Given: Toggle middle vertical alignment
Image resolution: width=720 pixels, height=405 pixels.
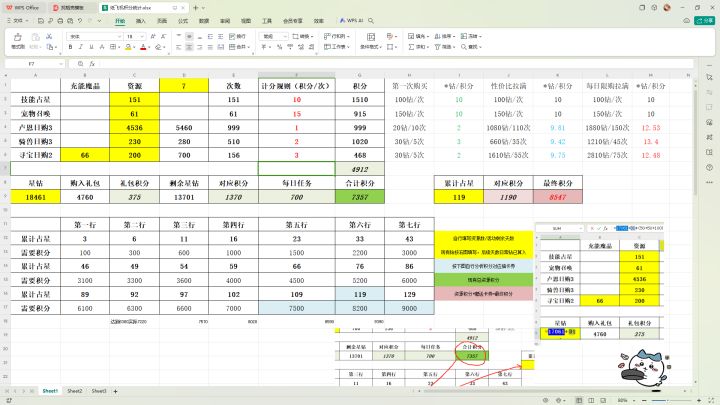Looking at the screenshot, I should pos(189,36).
